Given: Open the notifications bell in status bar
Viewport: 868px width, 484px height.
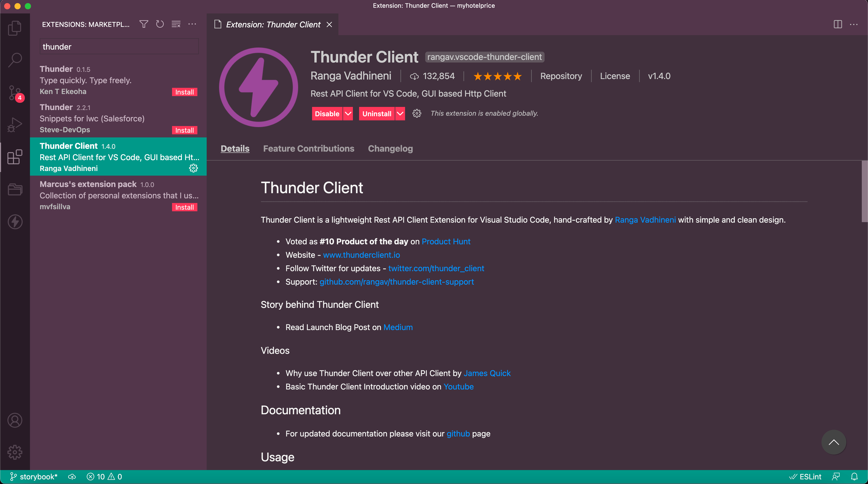Looking at the screenshot, I should point(854,477).
